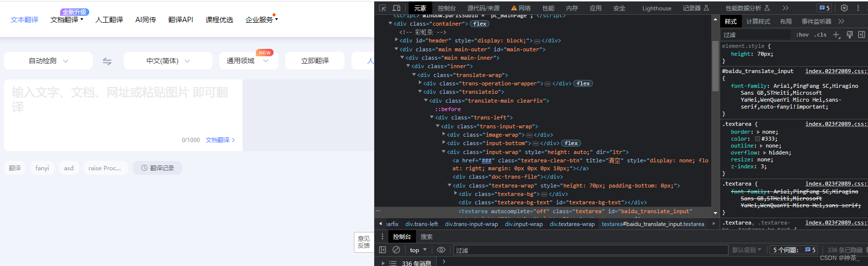Show more DevTools tabs chevron
Screen dimensions: 868x266
pyautogui.click(x=786, y=8)
